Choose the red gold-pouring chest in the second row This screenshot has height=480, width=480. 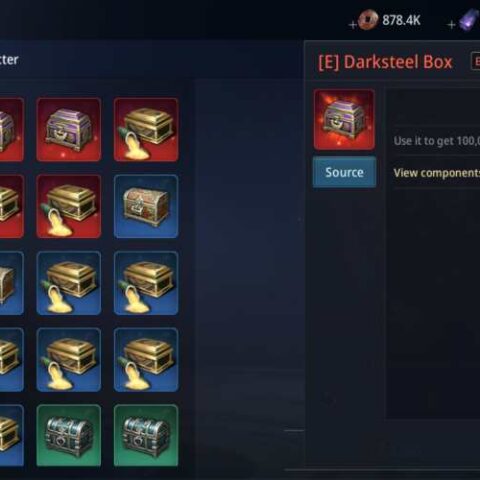69,206
